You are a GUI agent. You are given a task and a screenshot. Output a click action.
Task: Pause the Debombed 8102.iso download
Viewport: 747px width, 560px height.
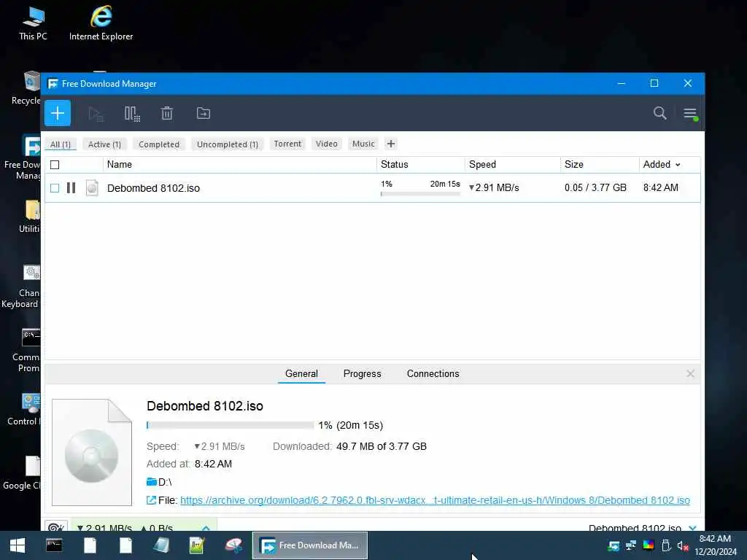[71, 188]
